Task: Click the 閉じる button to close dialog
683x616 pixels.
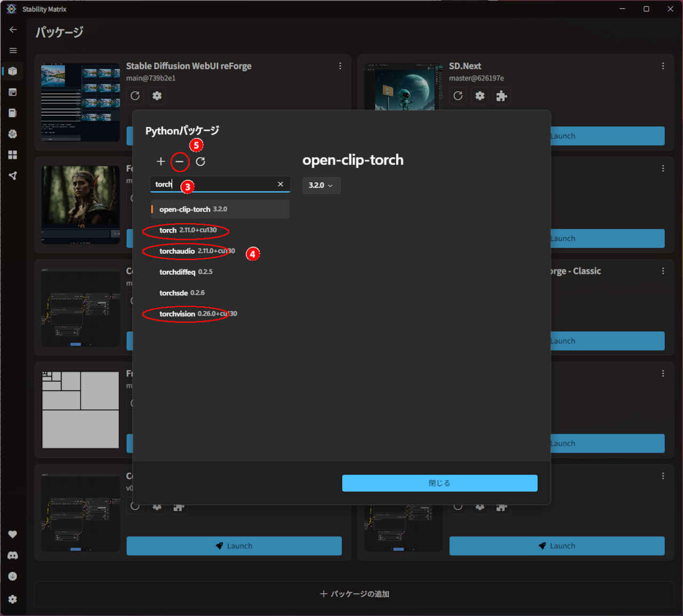Action: (x=440, y=483)
